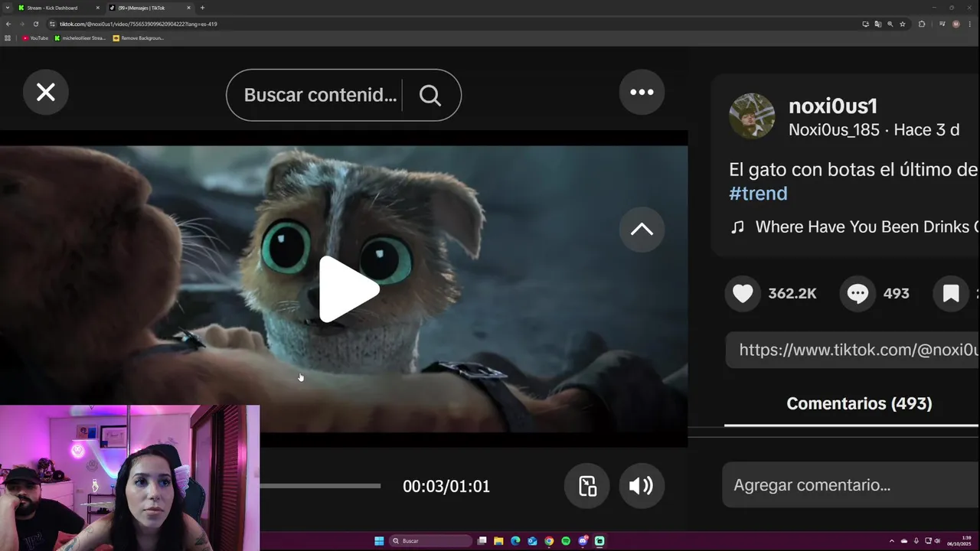The height and width of the screenshot is (551, 980).
Task: Click the #trend hashtag
Action: click(758, 194)
